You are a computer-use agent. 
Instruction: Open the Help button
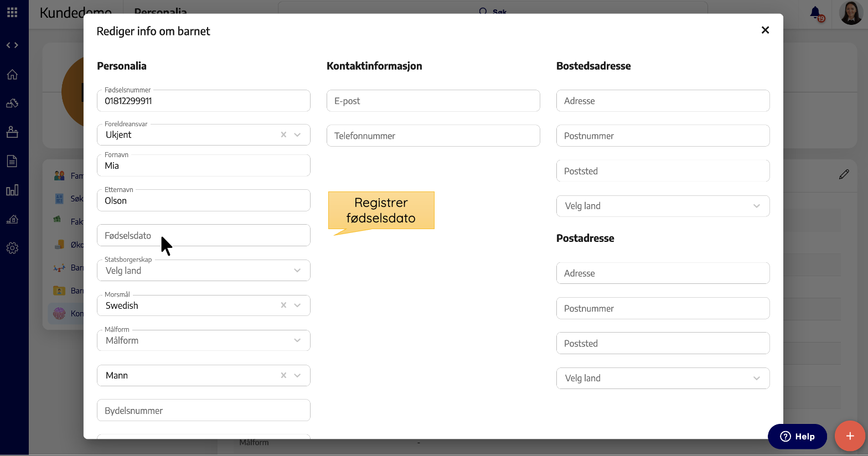[797, 437]
